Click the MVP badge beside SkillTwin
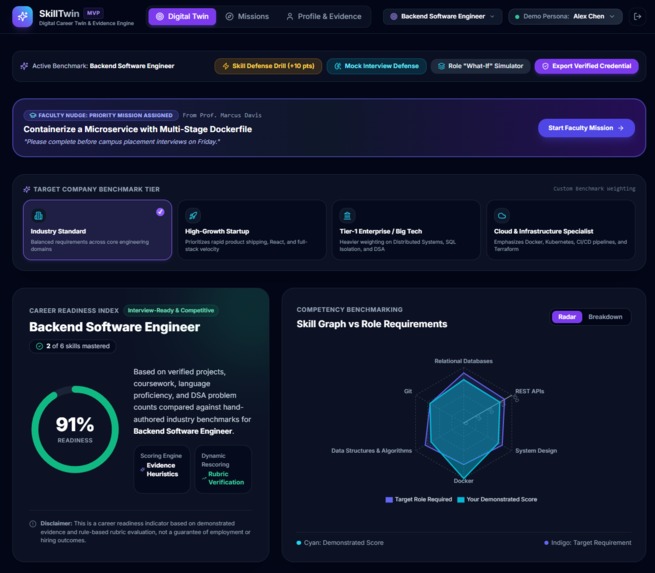The width and height of the screenshot is (655, 573). (93, 13)
